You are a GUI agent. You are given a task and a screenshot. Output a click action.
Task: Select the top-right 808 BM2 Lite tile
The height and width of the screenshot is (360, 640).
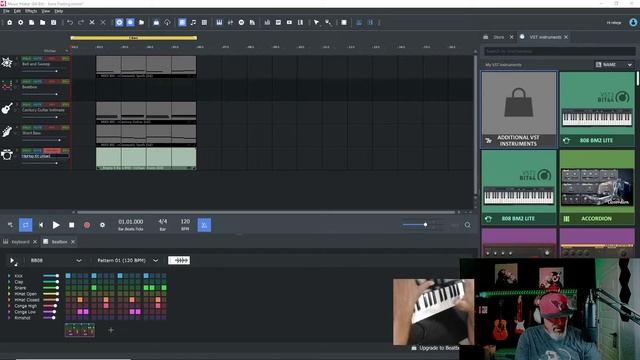[x=597, y=109]
